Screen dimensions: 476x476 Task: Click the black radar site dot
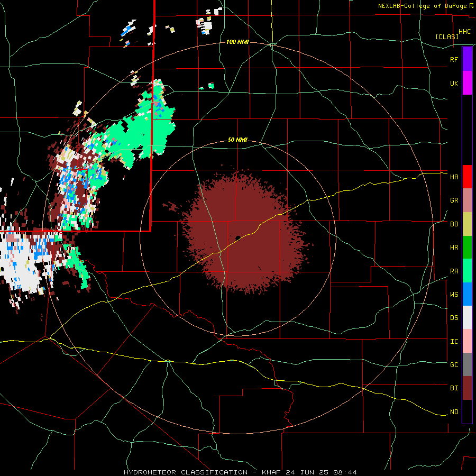[x=238, y=237]
